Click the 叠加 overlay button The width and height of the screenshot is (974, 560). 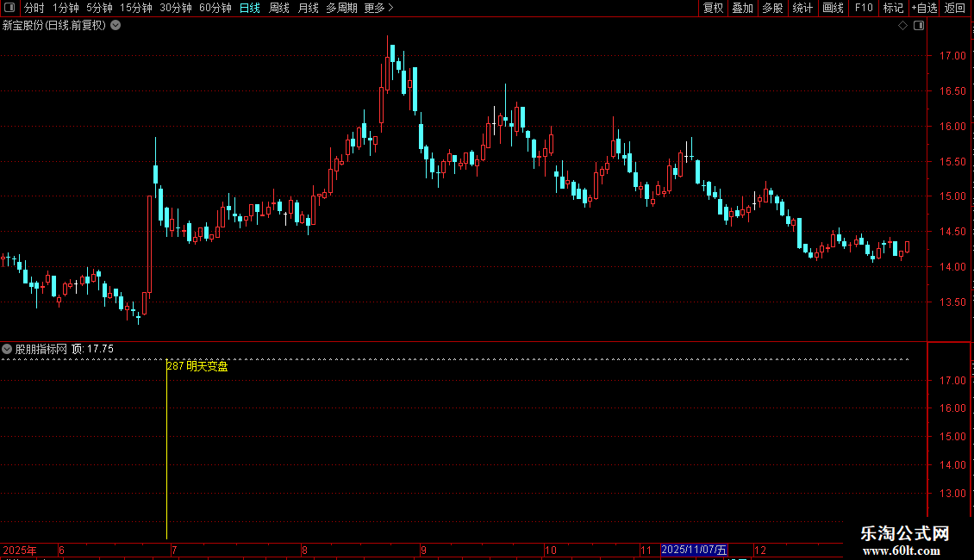[742, 8]
